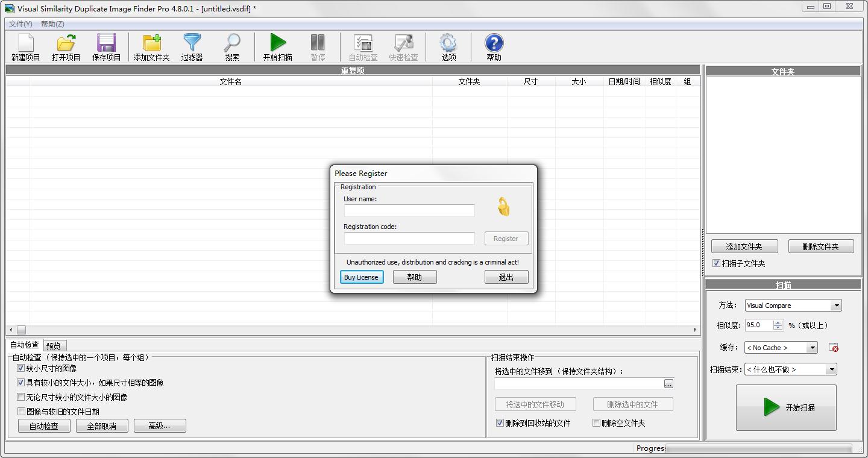Add a folder via 添加文件夹 toolbar icon
This screenshot has height=458, width=868.
tap(151, 47)
